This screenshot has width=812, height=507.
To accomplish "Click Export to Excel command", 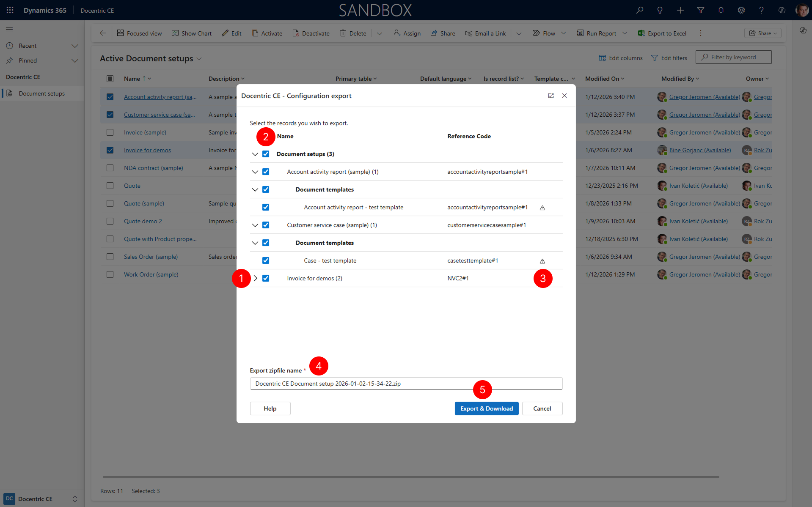I will [x=662, y=33].
